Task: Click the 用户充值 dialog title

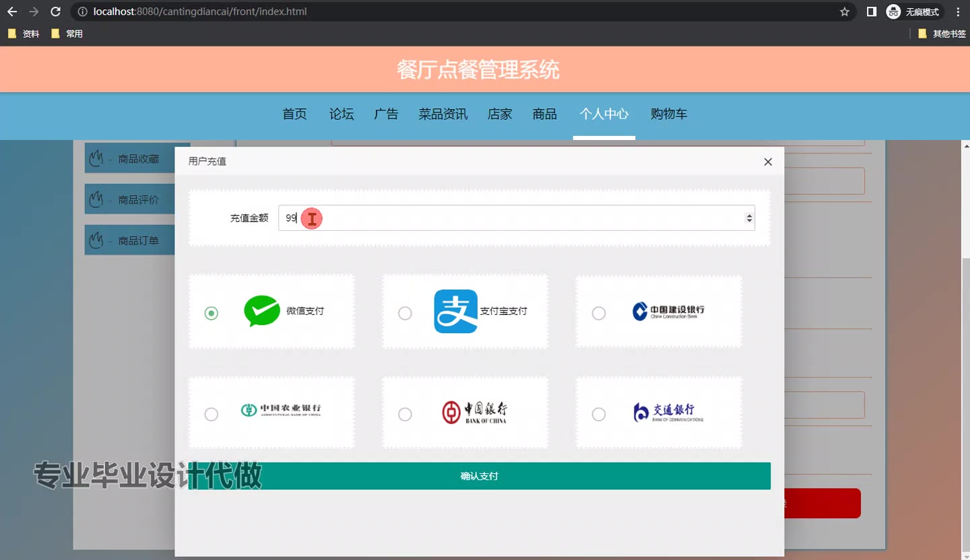Action: point(207,162)
